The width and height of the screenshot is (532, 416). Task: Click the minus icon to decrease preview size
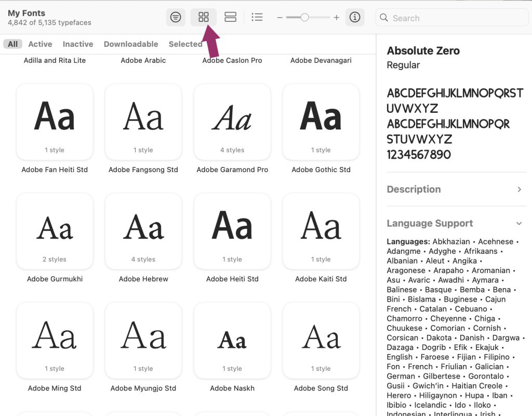click(280, 18)
